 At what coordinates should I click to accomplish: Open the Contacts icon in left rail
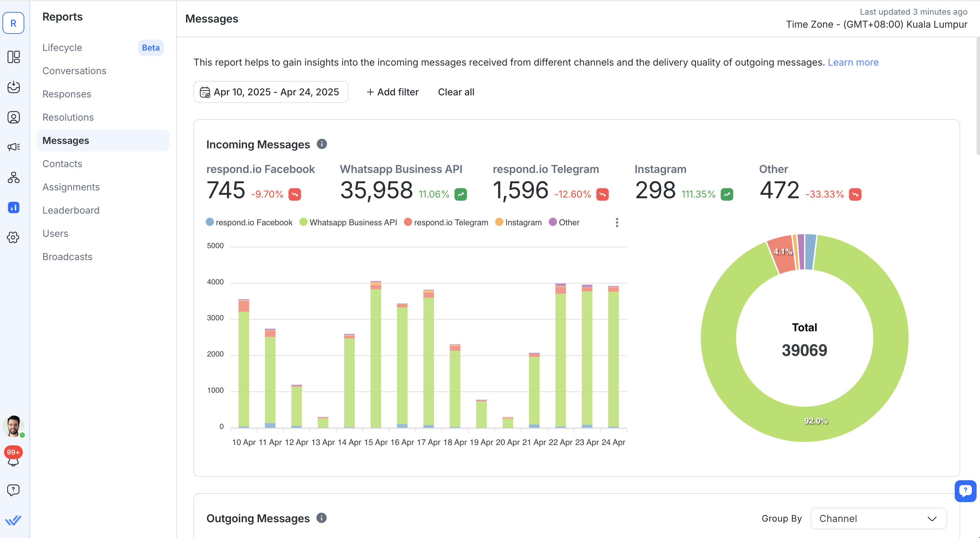[x=14, y=117]
